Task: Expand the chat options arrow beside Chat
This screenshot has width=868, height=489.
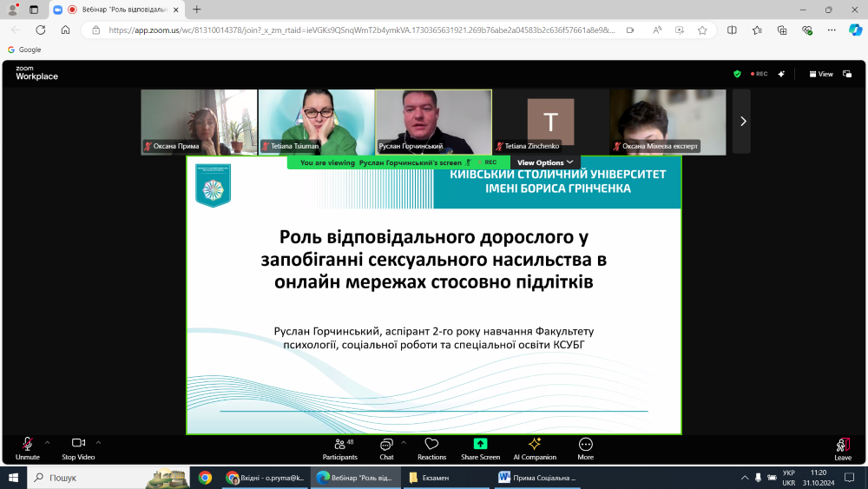Action: 404,442
